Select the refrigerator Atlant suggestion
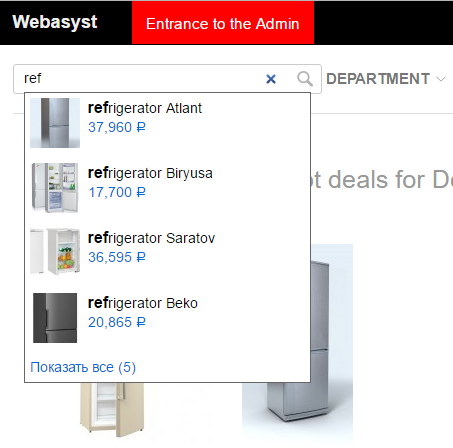 coord(167,123)
